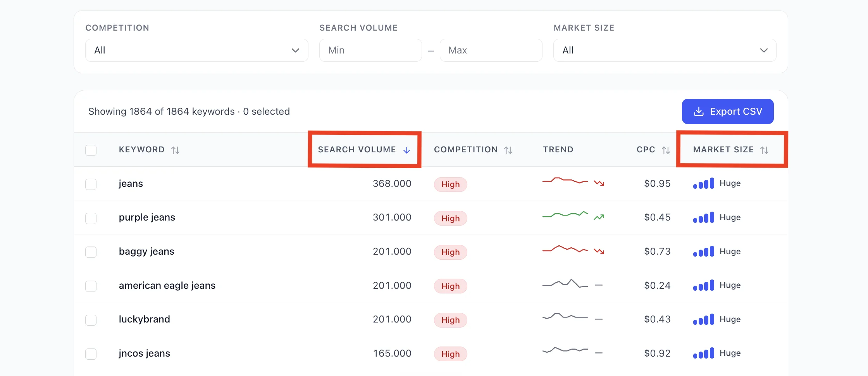The height and width of the screenshot is (376, 868).
Task: Click the keyword text baggy jeans
Action: pos(146,252)
